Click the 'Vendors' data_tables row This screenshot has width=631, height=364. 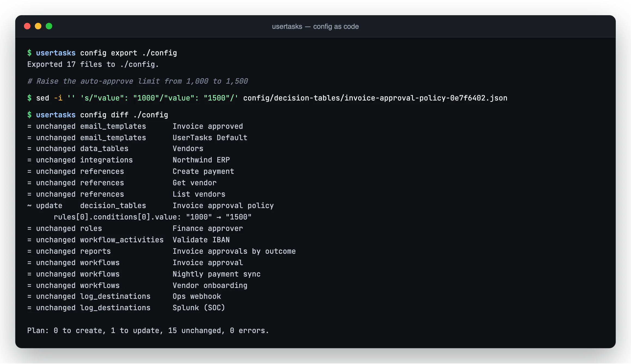115,148
